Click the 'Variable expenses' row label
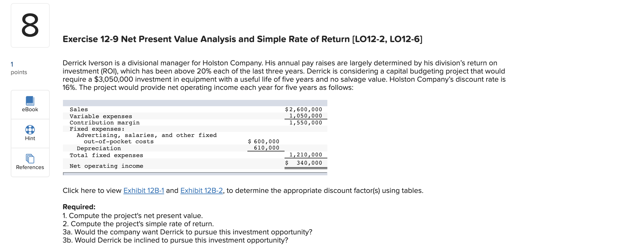 click(x=101, y=116)
